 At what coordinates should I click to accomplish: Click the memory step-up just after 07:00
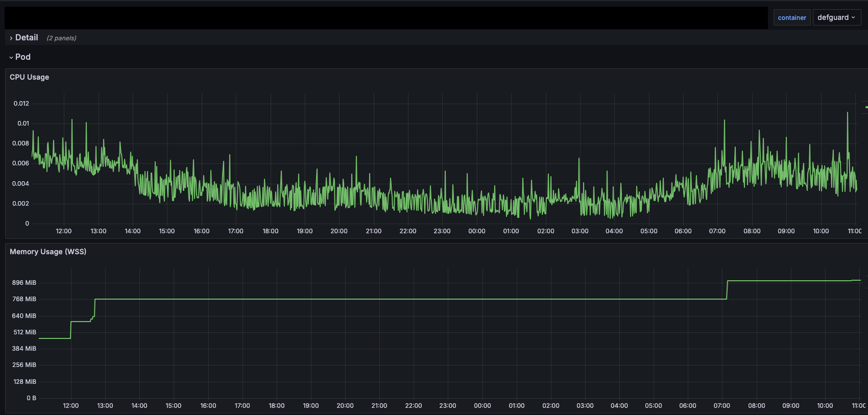pyautogui.click(x=727, y=289)
